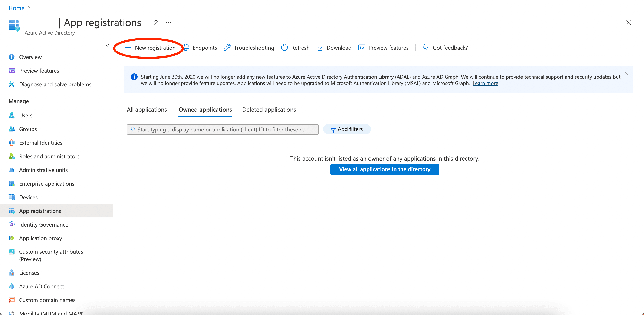Switch to the All applications tab
Viewport: 644px width, 315px height.
147,110
